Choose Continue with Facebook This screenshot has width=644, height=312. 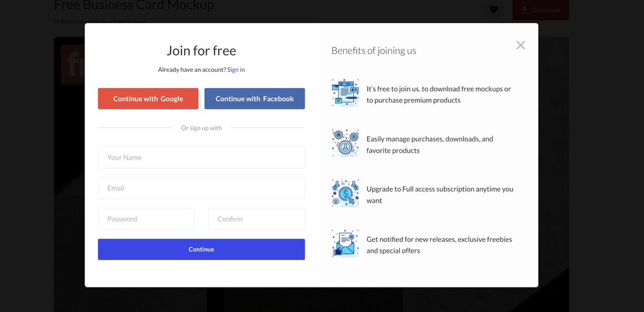[254, 98]
